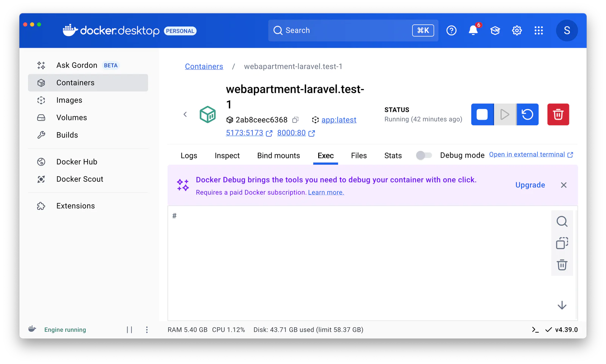Open the Bind mounts tab

[x=279, y=156]
